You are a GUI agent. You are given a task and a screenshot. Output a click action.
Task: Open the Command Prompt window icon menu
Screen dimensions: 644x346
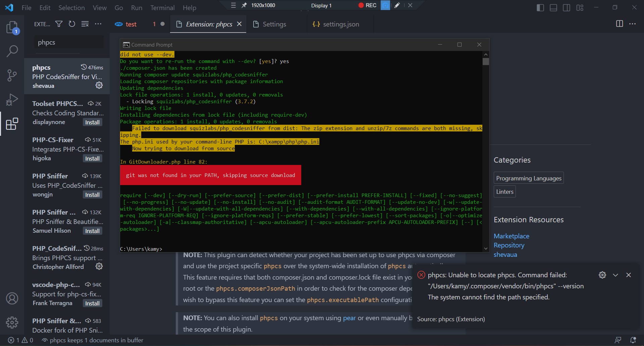126,45
